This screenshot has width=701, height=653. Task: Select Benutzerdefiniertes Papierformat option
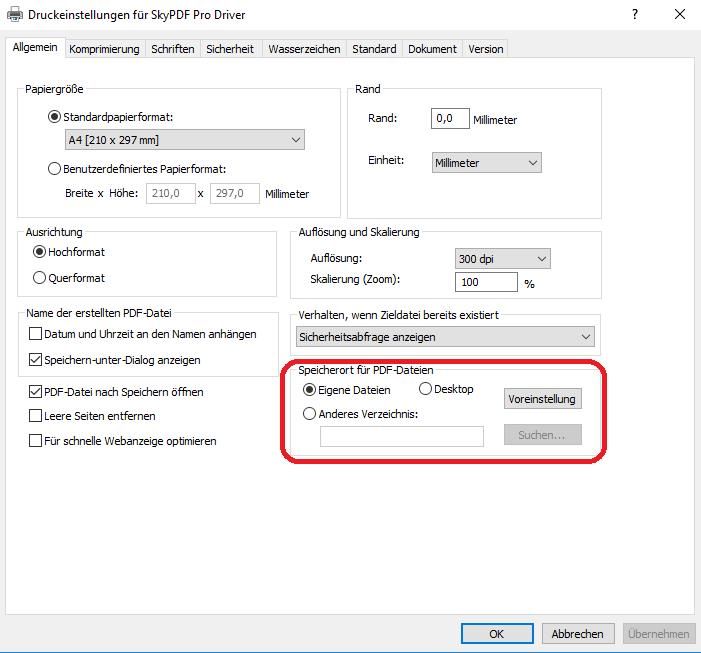click(54, 169)
